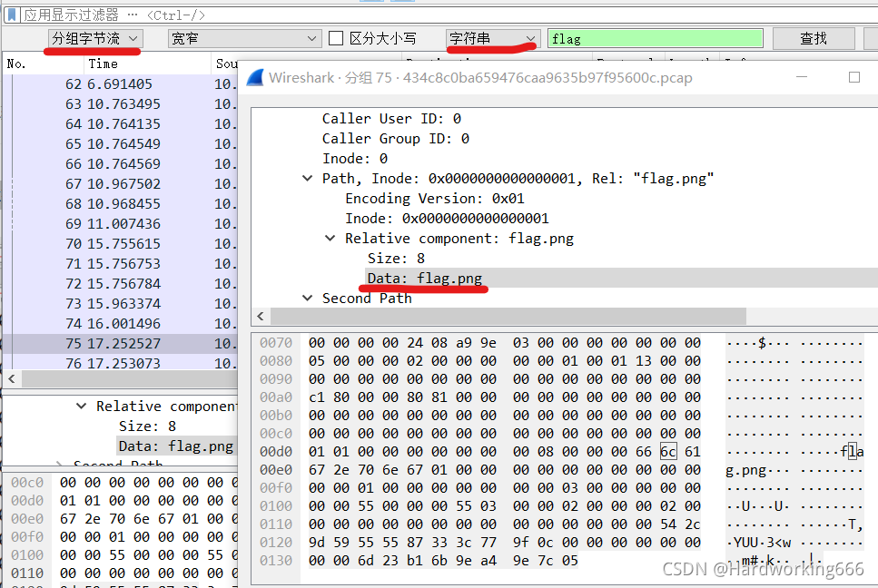Click detail window horizontal scrollbar thumb
Viewport: 878px width, 588px height.
point(508,317)
